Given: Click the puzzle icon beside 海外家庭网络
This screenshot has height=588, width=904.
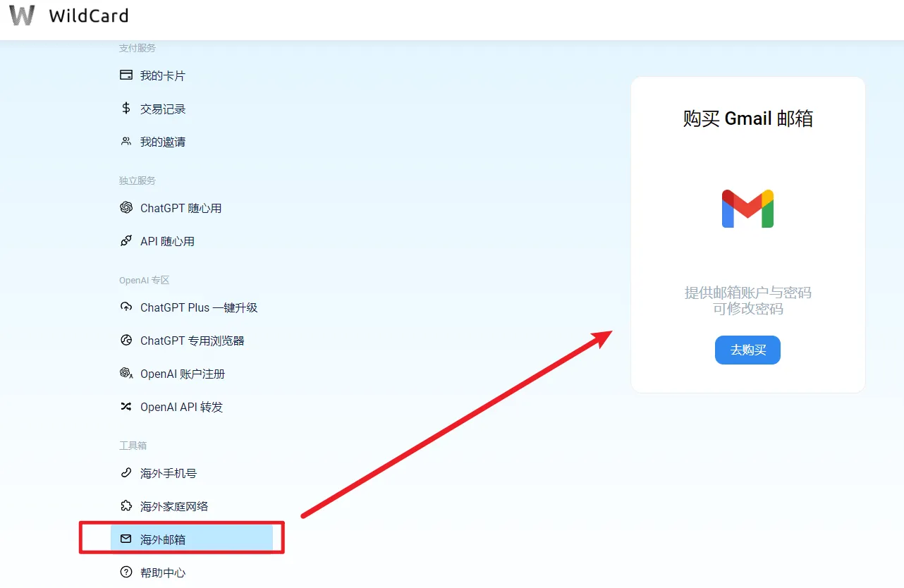Looking at the screenshot, I should [126, 506].
